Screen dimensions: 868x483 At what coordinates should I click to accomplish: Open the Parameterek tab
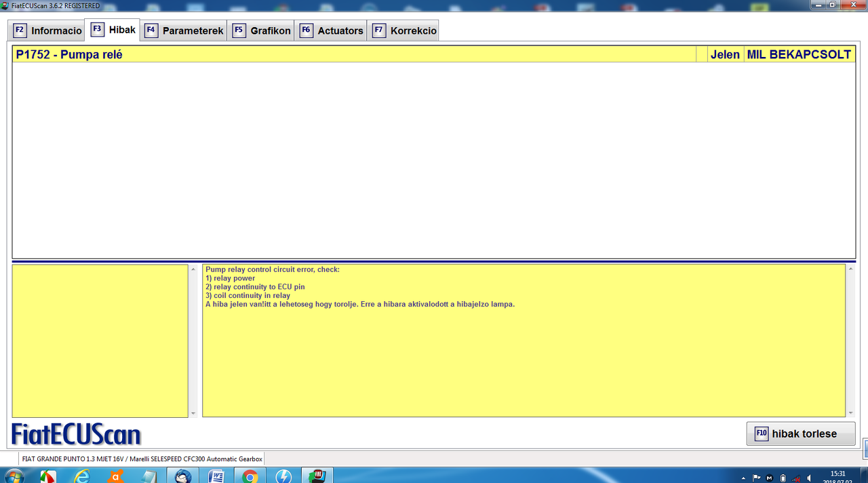184,31
